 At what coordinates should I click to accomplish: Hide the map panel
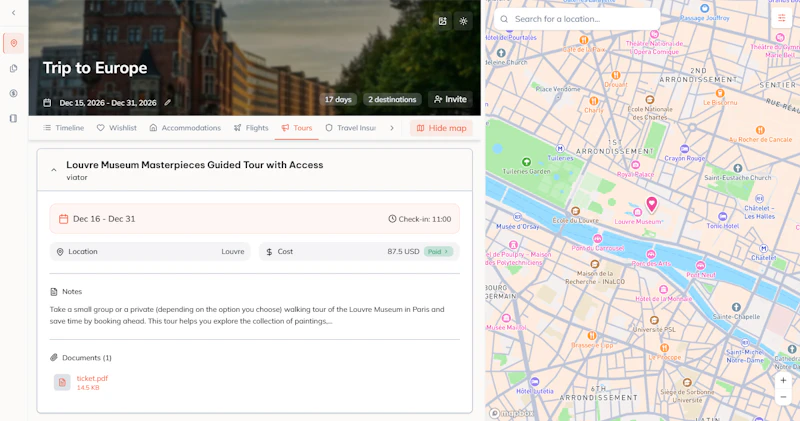click(441, 128)
